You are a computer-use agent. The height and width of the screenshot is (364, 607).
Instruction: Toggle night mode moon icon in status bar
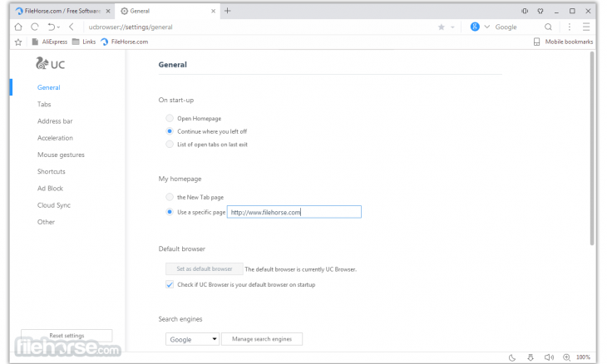[x=512, y=357]
